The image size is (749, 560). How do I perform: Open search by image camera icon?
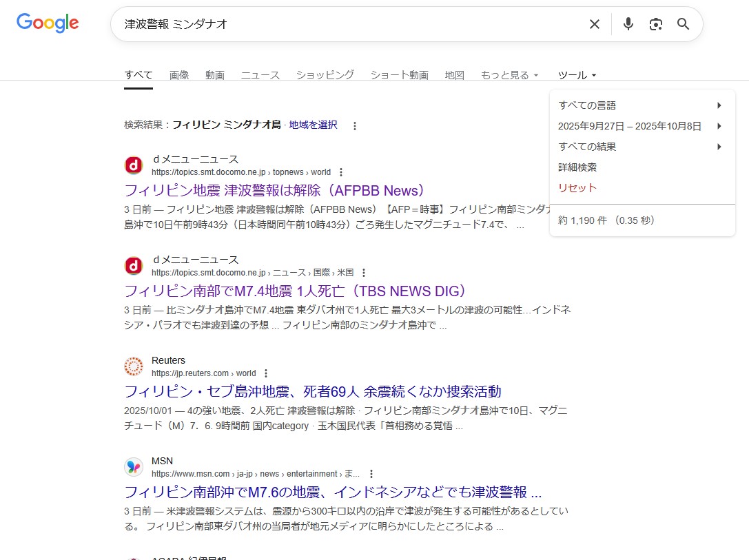point(655,24)
